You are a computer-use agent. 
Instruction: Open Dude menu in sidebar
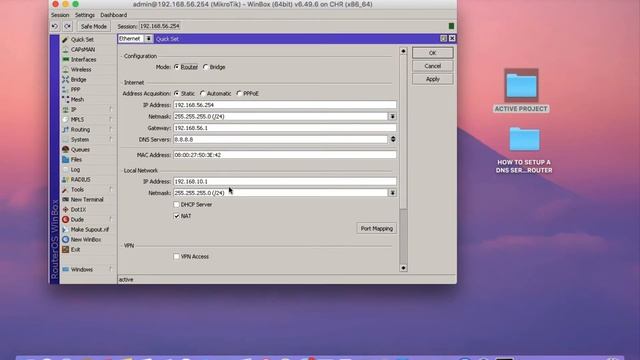pyautogui.click(x=77, y=220)
